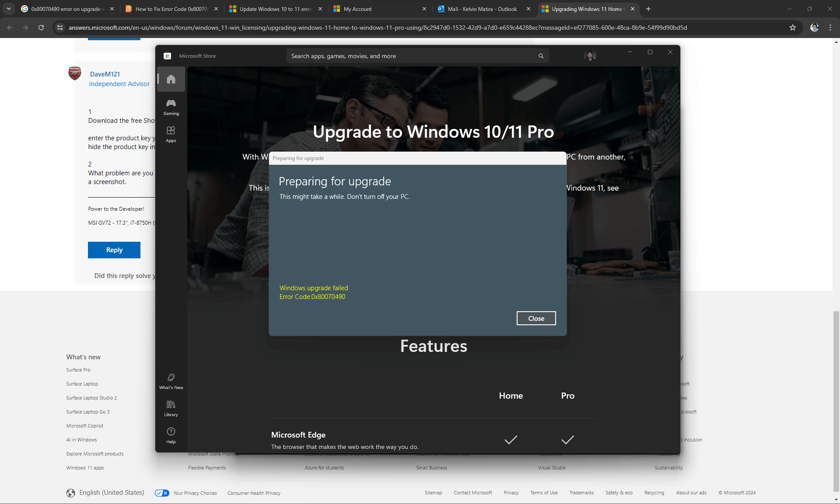Click the browser address bar URL

click(378, 28)
